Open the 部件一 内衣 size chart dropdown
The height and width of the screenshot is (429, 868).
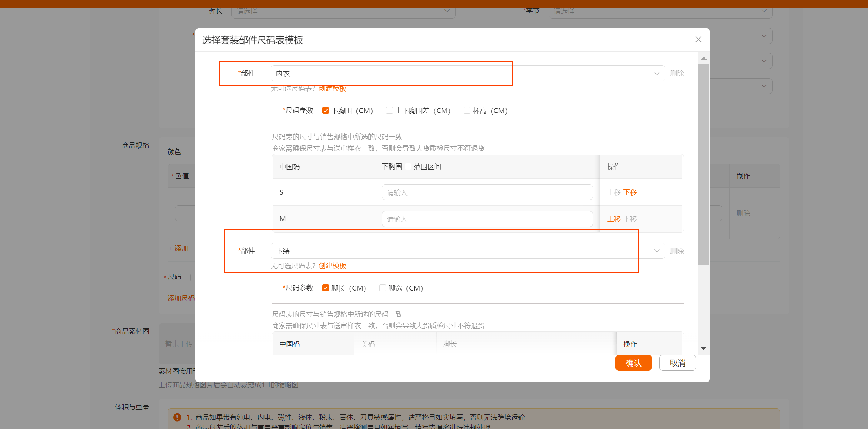(657, 73)
